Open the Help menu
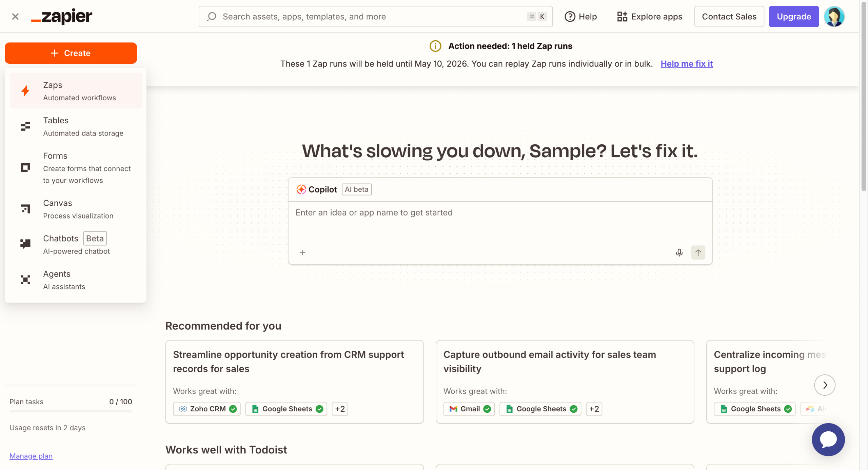Viewport: 868px width, 470px height. click(x=580, y=16)
